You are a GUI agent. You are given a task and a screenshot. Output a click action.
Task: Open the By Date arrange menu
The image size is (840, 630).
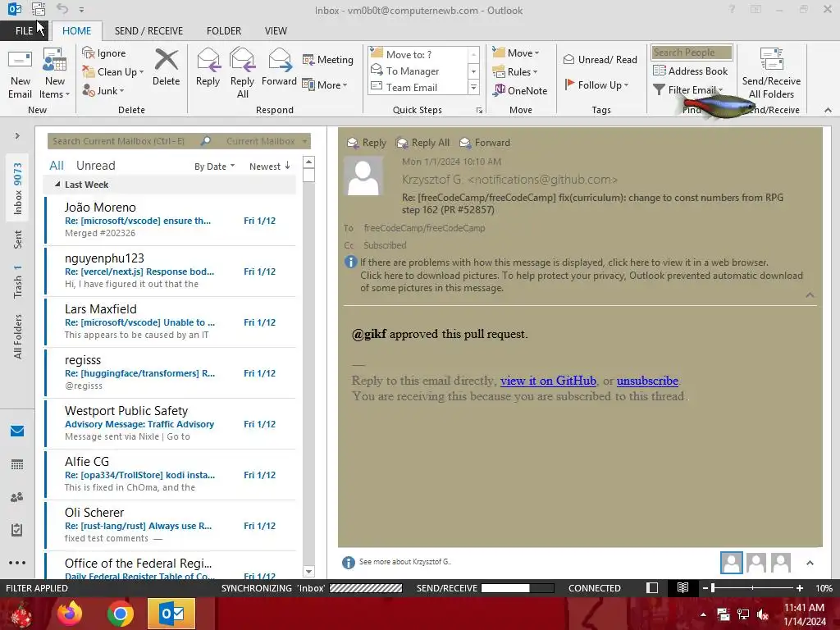tap(214, 167)
